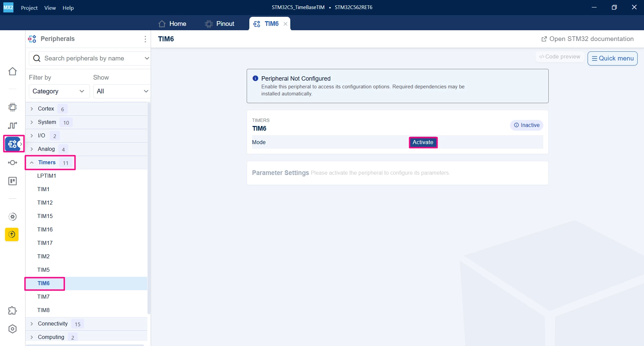Viewport: 644px width, 346px height.
Task: Open the gear-in-circle project settings sidebar icon
Action: [12, 217]
